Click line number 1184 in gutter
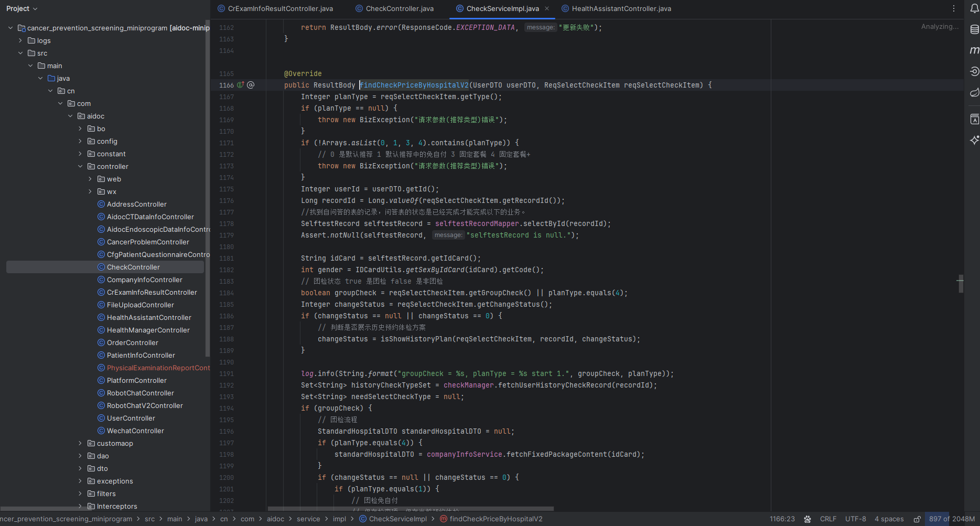Screen dimensions: 980x526 coord(227,293)
